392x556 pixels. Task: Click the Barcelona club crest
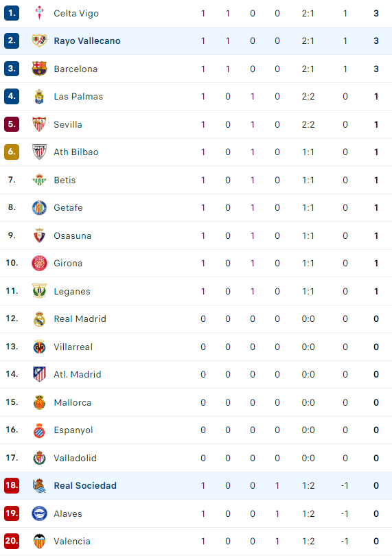pos(39,69)
